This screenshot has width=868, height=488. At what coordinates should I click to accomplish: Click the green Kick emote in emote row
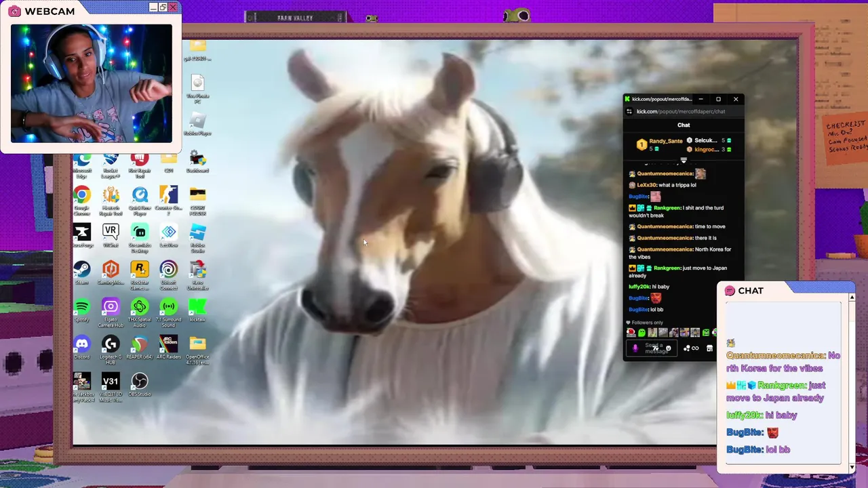(642, 333)
